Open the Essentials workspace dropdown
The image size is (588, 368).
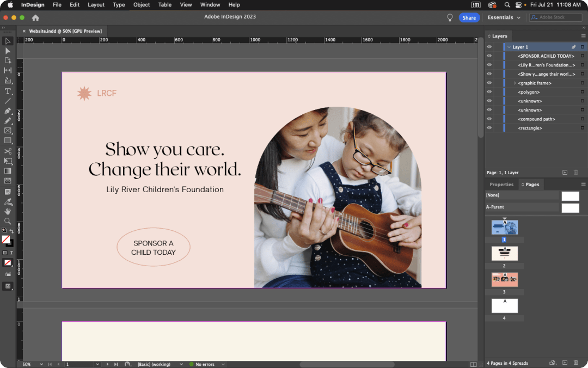(x=504, y=17)
